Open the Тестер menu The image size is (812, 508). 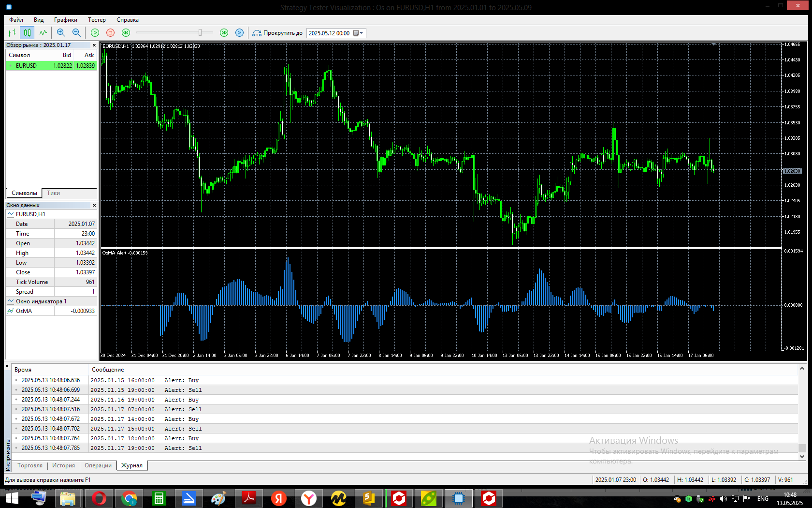click(x=97, y=20)
